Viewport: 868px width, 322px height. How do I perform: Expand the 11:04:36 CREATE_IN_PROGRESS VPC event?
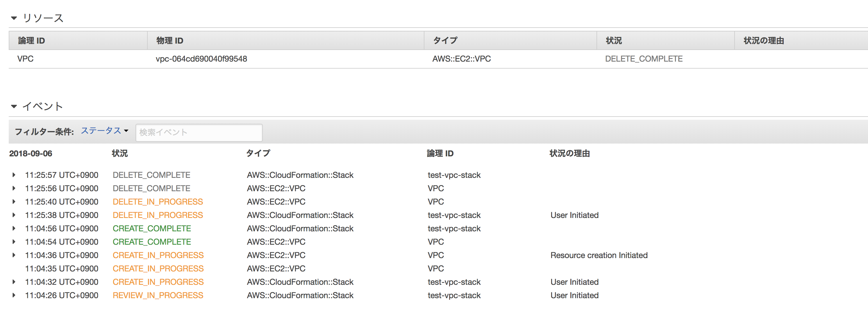(14, 255)
